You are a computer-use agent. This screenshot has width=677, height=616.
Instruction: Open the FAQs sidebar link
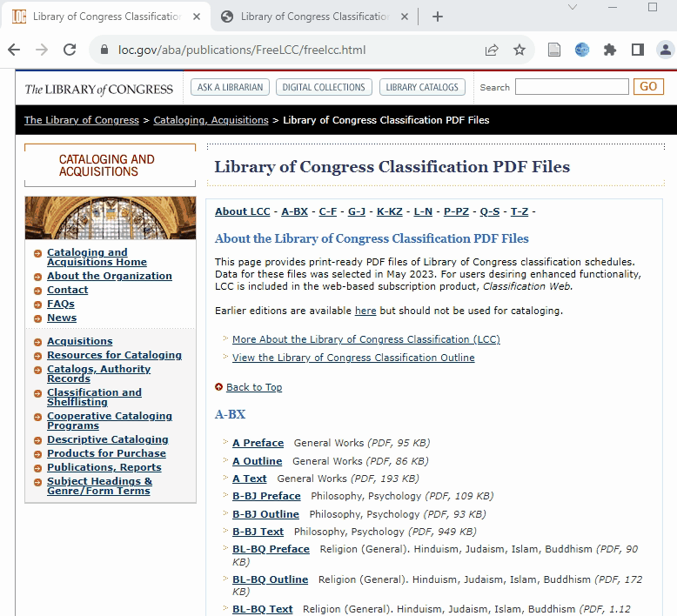[x=60, y=304]
